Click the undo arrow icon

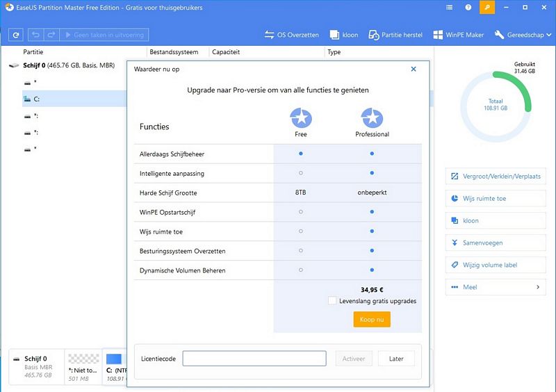35,35
